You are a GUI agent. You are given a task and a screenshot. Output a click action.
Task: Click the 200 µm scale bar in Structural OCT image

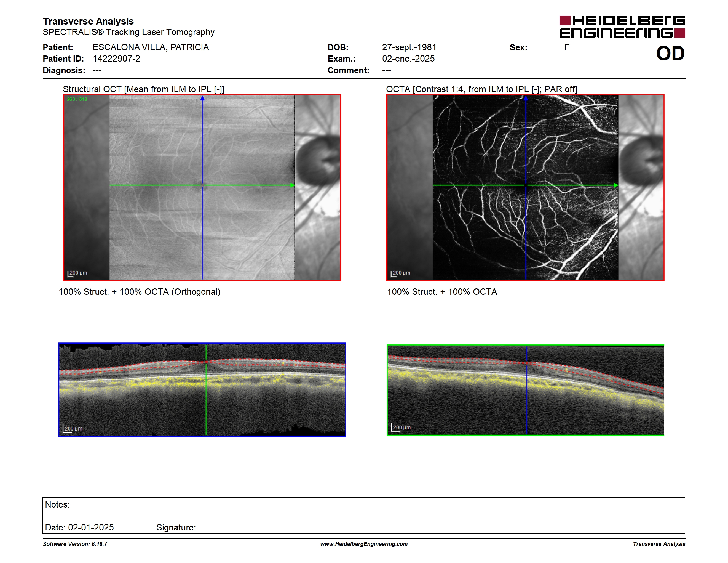[x=77, y=273]
